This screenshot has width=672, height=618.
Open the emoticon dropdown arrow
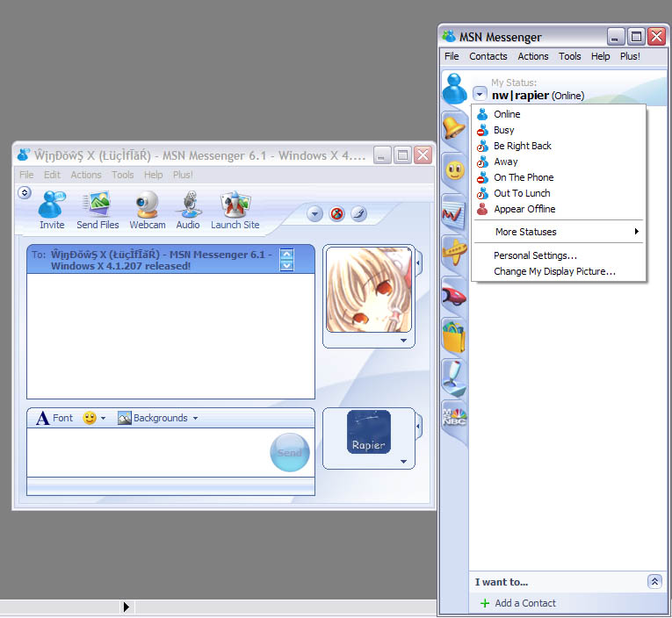pos(104,418)
